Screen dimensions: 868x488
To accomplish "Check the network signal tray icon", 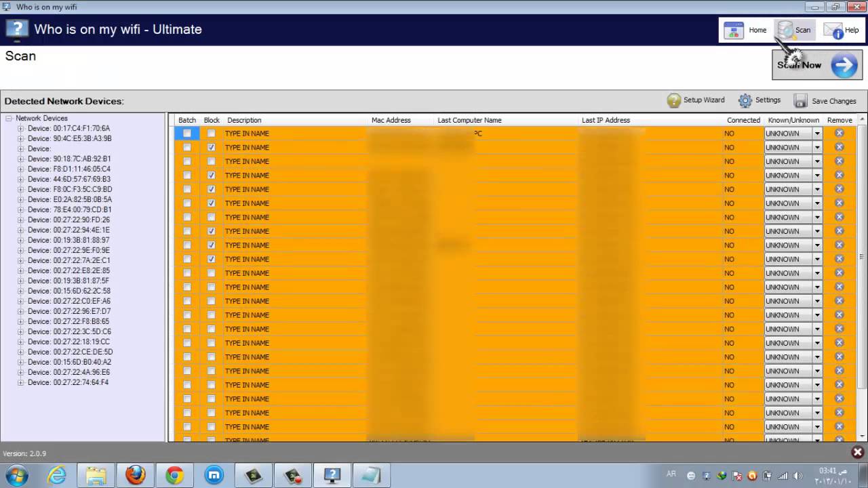I will [x=783, y=476].
